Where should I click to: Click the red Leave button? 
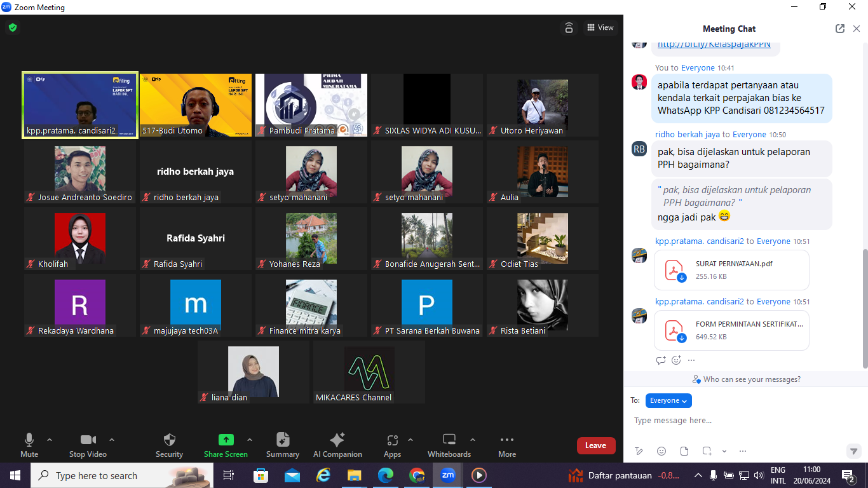pyautogui.click(x=595, y=445)
